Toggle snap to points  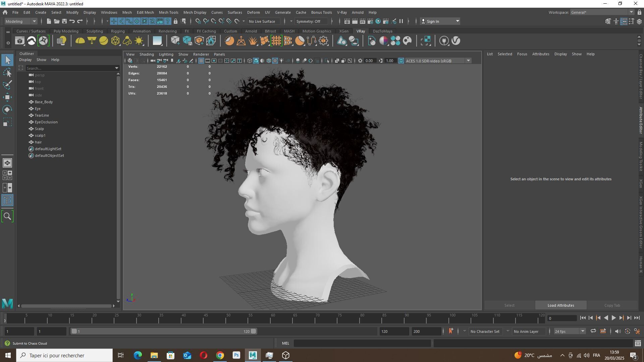click(214, 21)
